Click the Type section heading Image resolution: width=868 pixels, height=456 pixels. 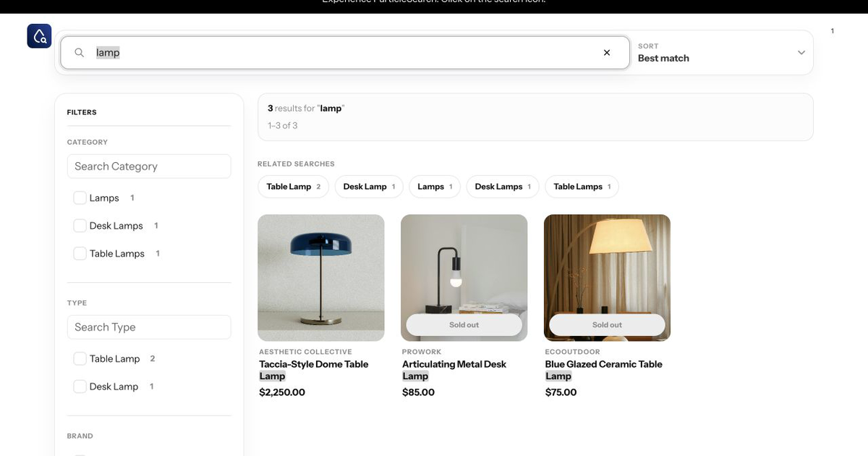pos(77,303)
